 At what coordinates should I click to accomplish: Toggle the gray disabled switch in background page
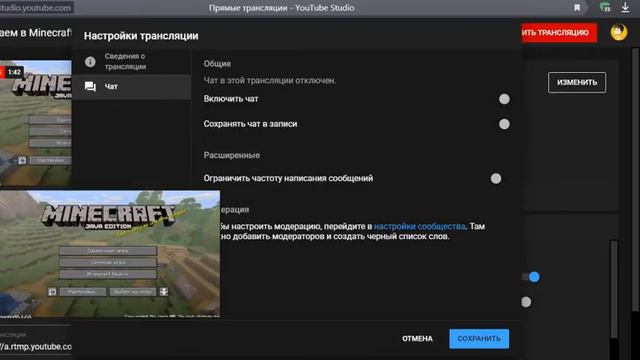[526, 302]
